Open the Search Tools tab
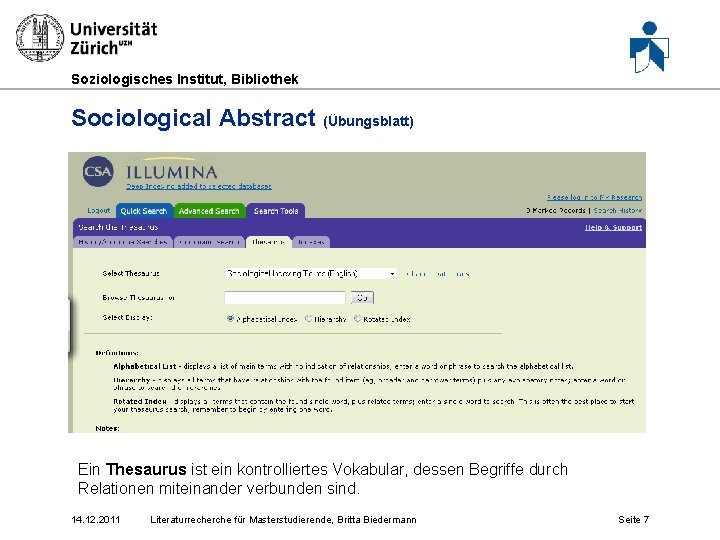Viewport: 720px width, 540px height. 276,211
